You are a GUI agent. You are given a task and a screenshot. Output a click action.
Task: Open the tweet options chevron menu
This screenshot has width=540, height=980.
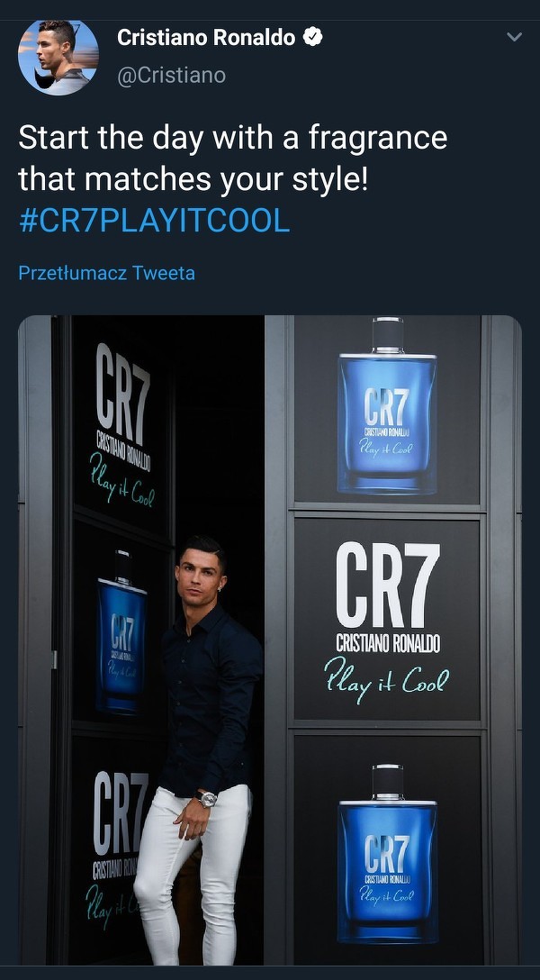(514, 37)
